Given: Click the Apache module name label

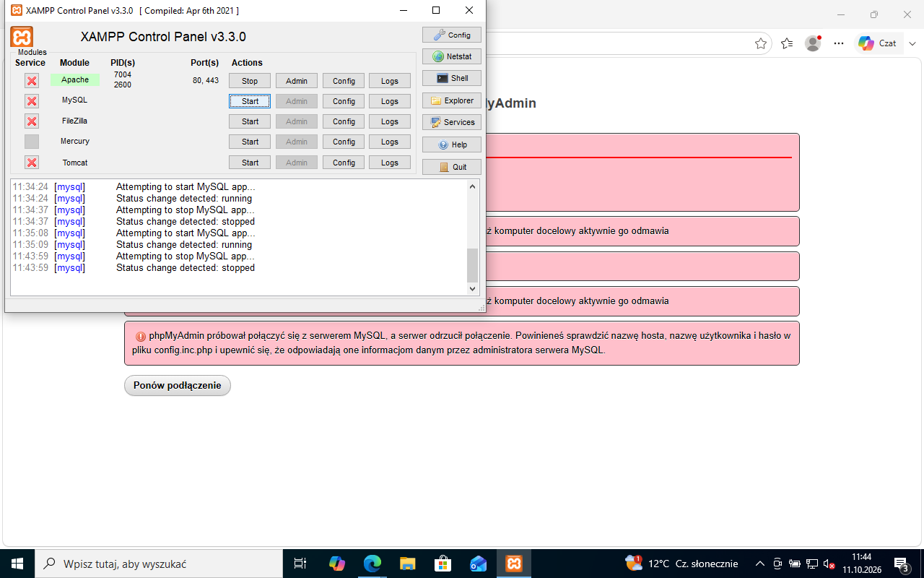Looking at the screenshot, I should [75, 80].
